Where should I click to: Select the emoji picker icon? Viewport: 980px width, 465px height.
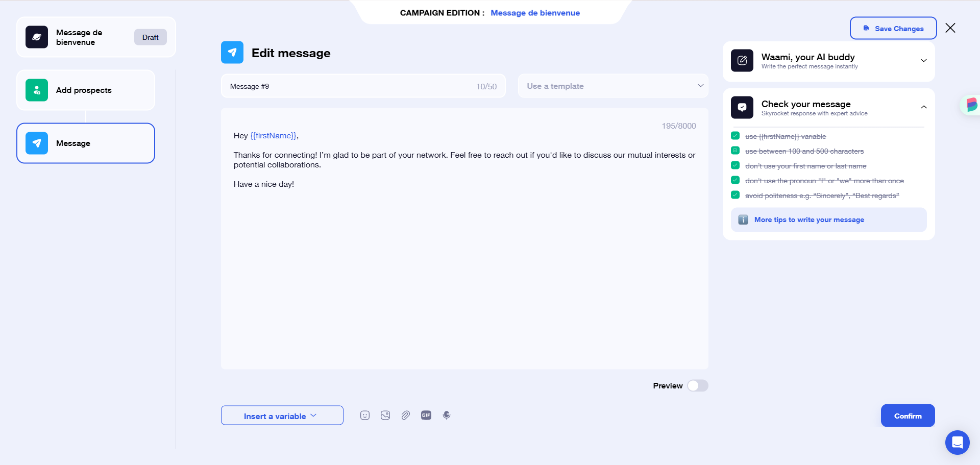coord(365,415)
